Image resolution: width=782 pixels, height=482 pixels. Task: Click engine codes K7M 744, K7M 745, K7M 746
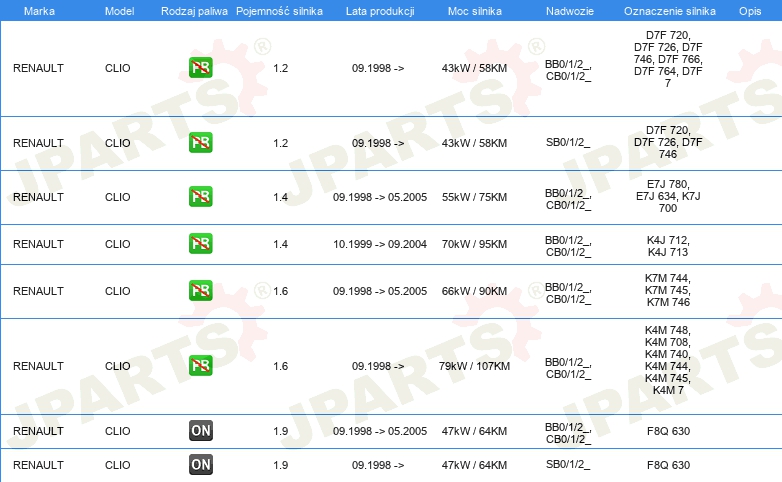point(668,290)
